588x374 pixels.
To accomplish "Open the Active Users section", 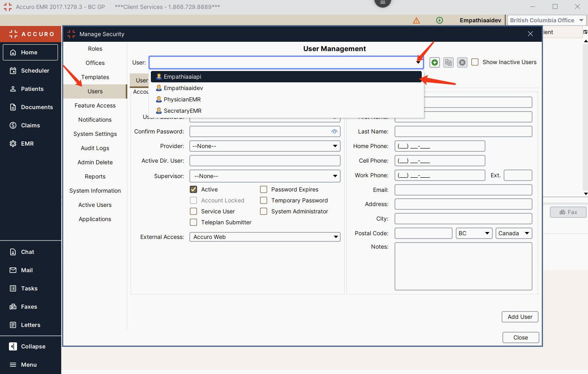I will point(95,205).
